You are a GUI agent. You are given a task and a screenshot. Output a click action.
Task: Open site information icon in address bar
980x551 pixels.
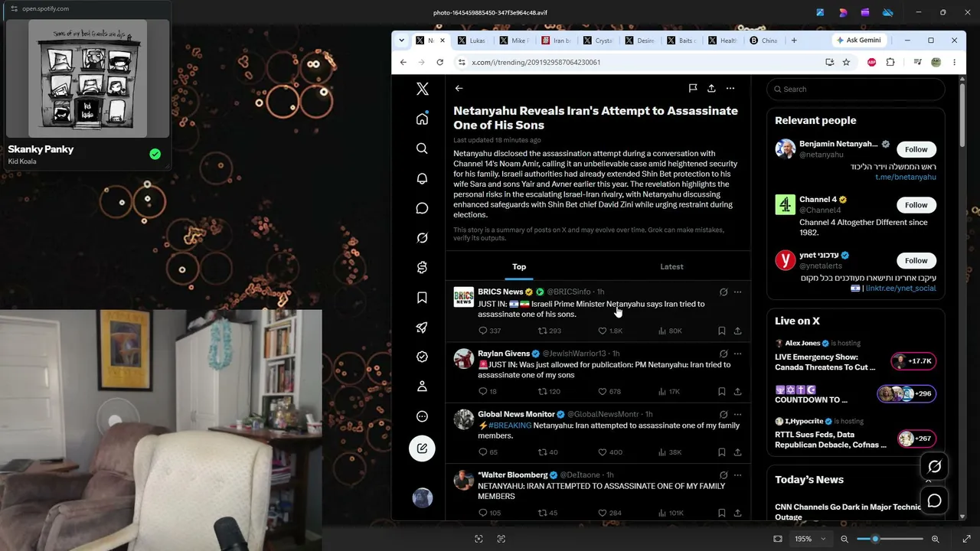[461, 62]
